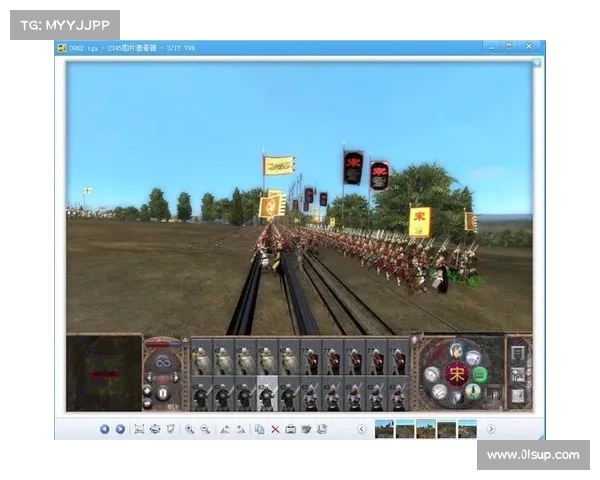Select the second thumbnail in the strip
The height and width of the screenshot is (480, 600).
click(x=405, y=429)
